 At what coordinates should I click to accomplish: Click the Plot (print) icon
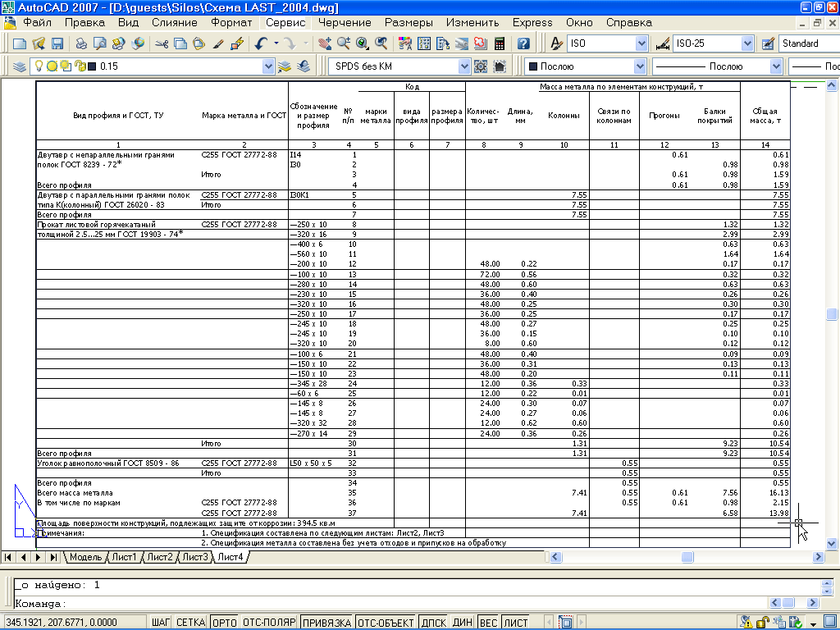coord(80,43)
